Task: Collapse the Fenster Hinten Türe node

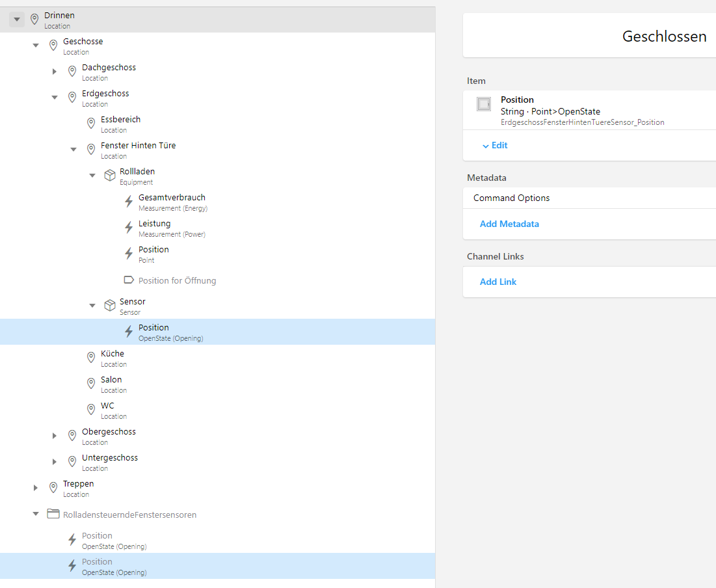Action: click(73, 150)
